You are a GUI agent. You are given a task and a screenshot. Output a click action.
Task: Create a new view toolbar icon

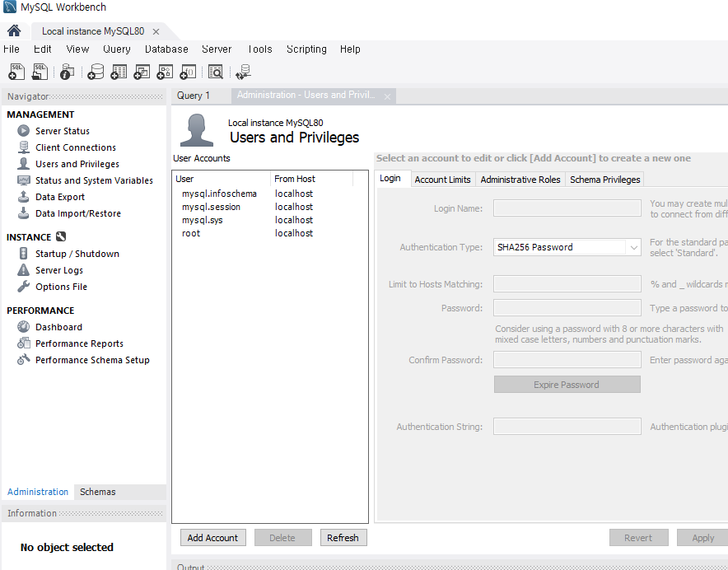pyautogui.click(x=142, y=72)
